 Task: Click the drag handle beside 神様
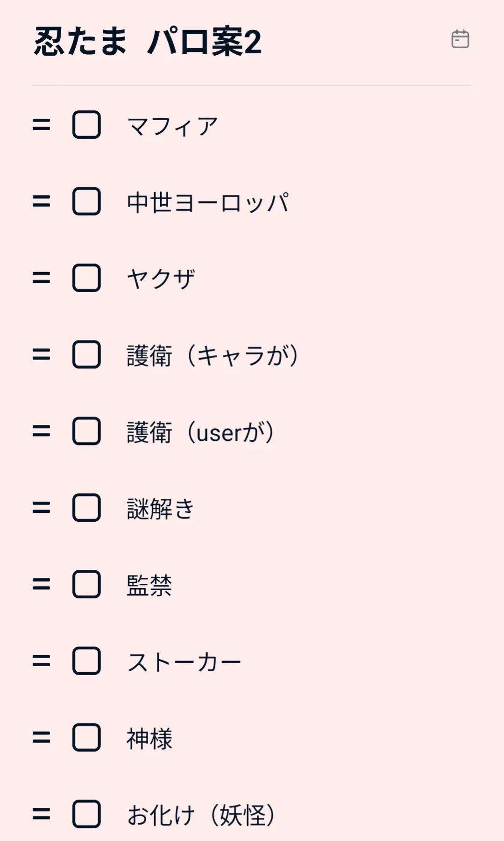(x=41, y=738)
